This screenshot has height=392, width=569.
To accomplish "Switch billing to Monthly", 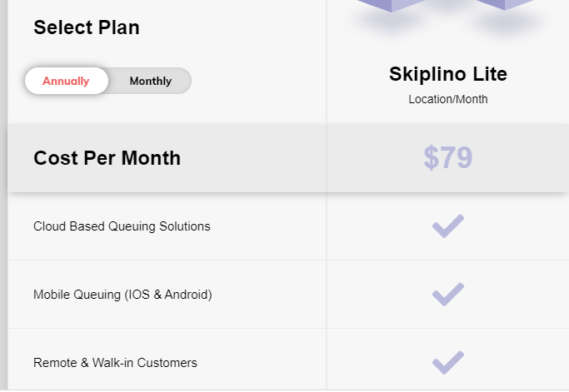I will (150, 81).
